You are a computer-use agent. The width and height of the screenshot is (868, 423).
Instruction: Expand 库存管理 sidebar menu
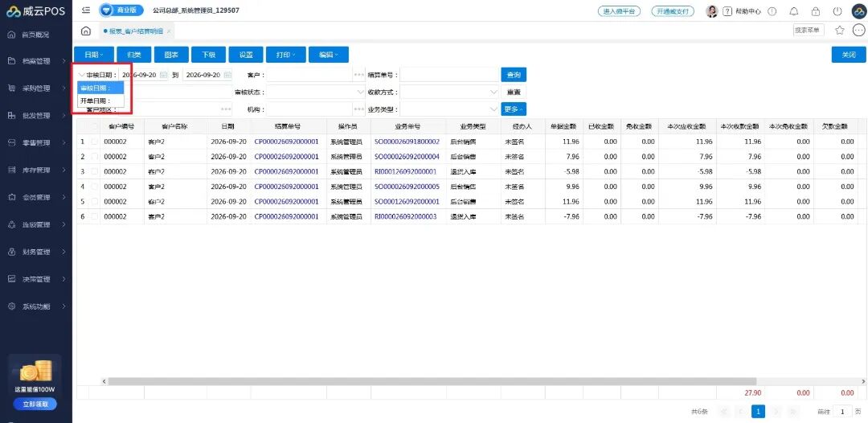coord(36,170)
